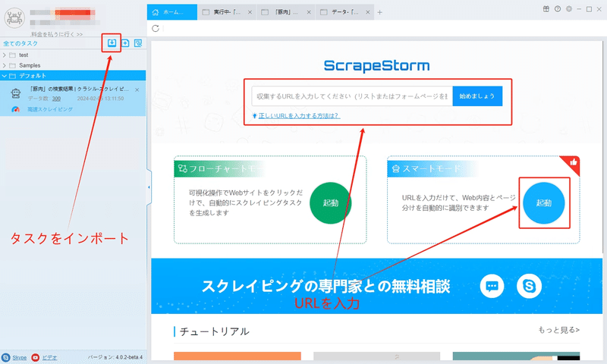The image size is (607, 364).
Task: Click the 高速スクレイピング link
Action: pyautogui.click(x=50, y=109)
